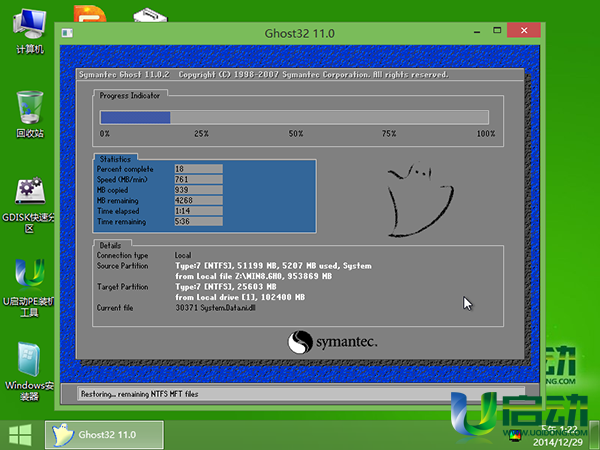This screenshot has width=600, height=450.
Task: Click the 'from Local file Z:\WIN8.GHO' line
Action: pos(253,276)
